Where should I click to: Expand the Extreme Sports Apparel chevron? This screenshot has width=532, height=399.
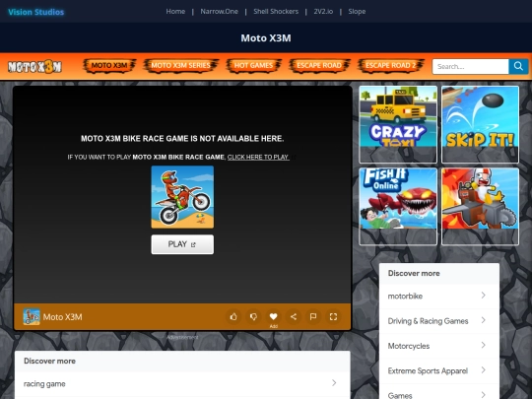coord(484,370)
